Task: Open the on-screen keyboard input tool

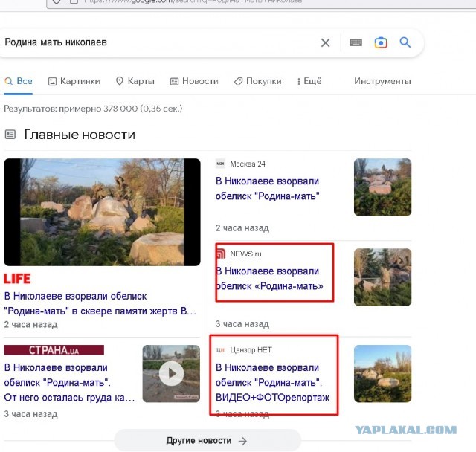Action: tap(356, 42)
